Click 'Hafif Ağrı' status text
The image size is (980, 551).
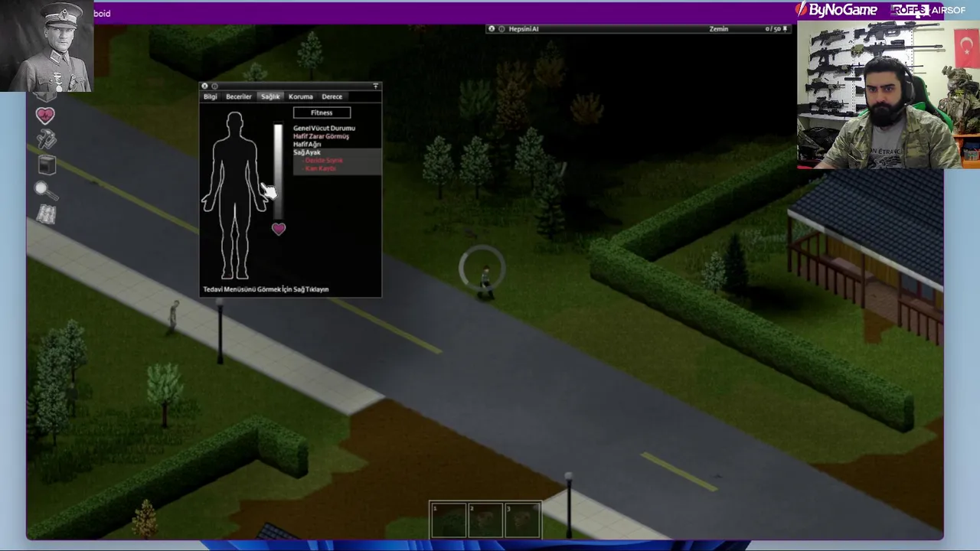(307, 144)
